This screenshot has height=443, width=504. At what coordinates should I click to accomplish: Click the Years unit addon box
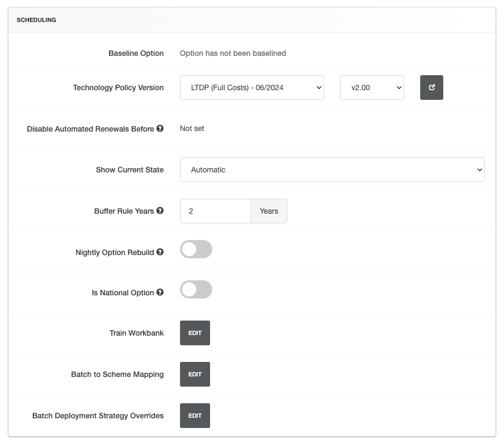point(269,211)
